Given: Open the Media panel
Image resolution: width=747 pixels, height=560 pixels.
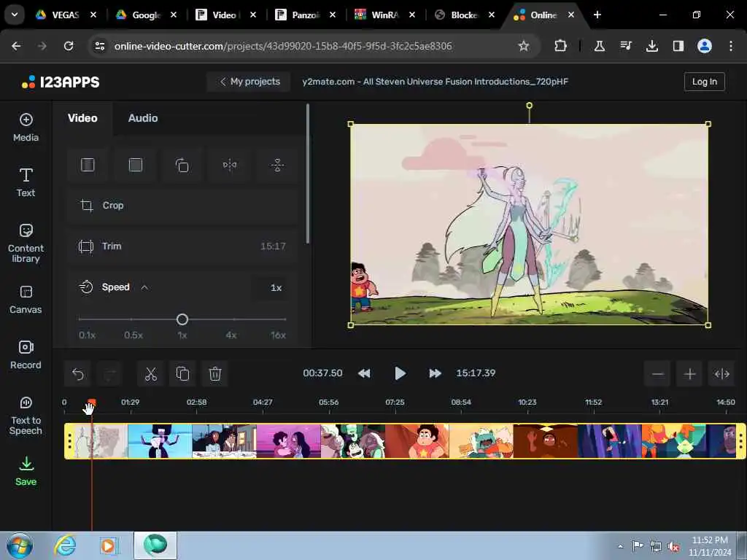Looking at the screenshot, I should coord(26,127).
